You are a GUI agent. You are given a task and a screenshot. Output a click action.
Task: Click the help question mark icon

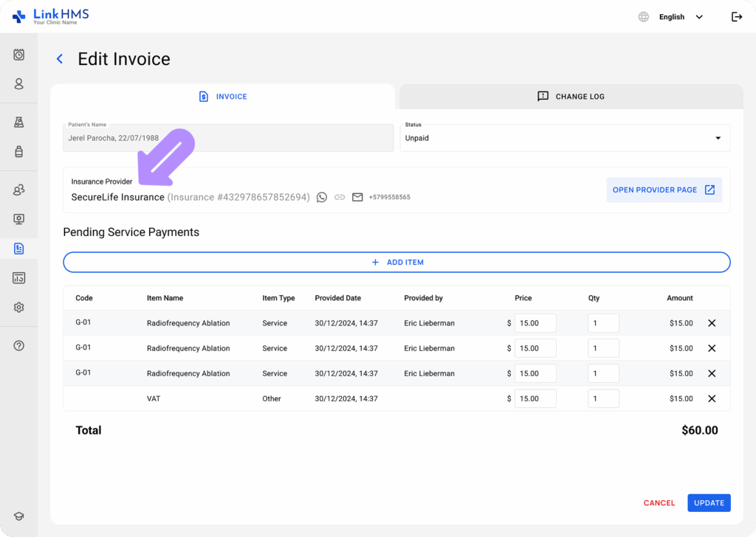(x=18, y=345)
